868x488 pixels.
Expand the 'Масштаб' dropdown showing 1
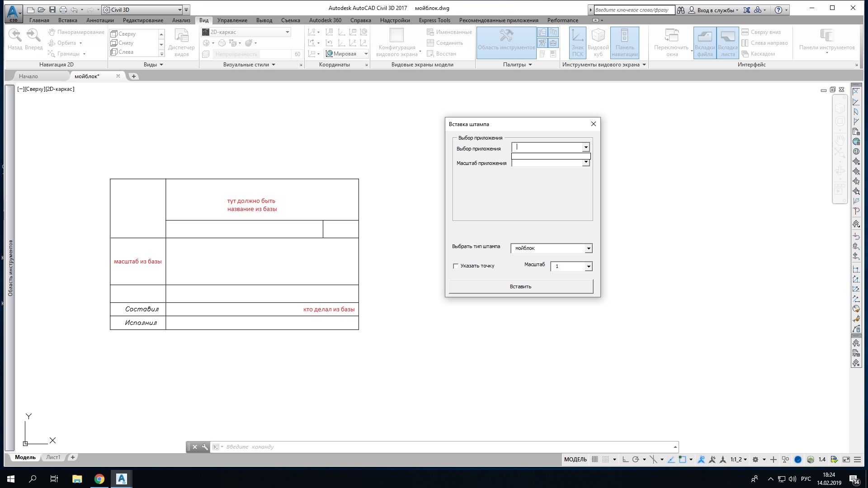pyautogui.click(x=588, y=267)
